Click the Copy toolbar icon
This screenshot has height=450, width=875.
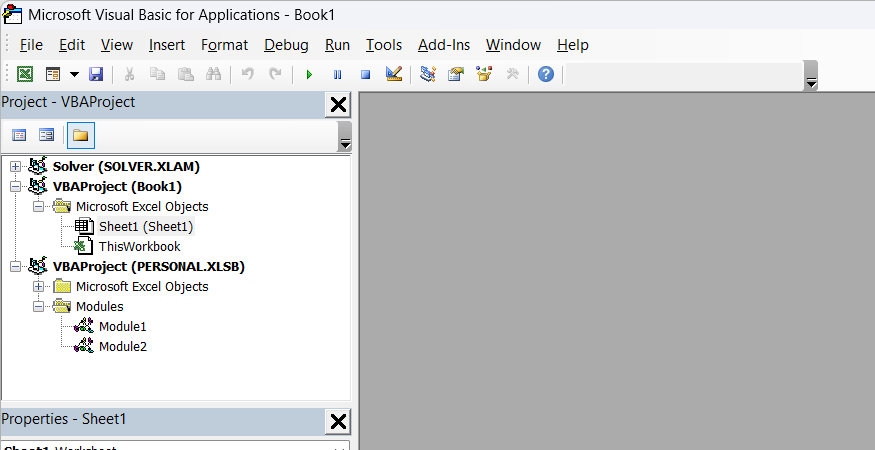[x=158, y=74]
